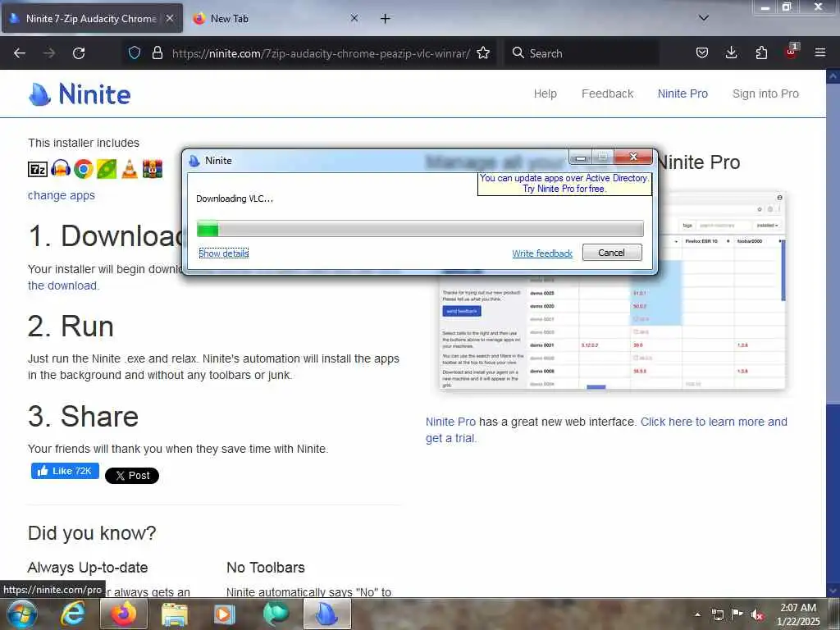Click Sign into Pro
This screenshot has height=630, width=840.
765,94
